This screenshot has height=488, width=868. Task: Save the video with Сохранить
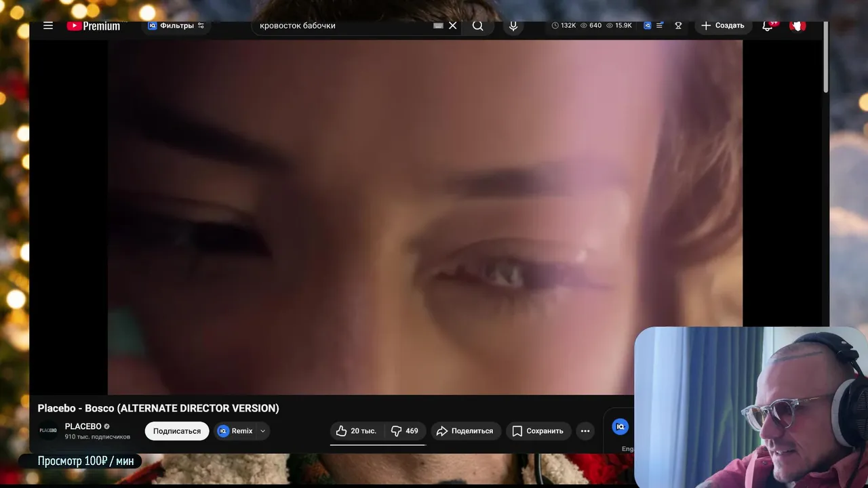coord(538,431)
